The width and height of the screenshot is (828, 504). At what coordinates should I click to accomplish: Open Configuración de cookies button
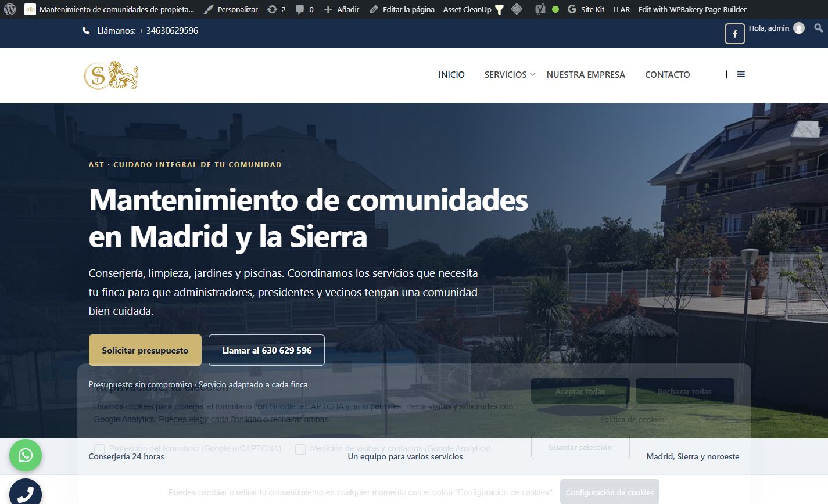point(610,492)
